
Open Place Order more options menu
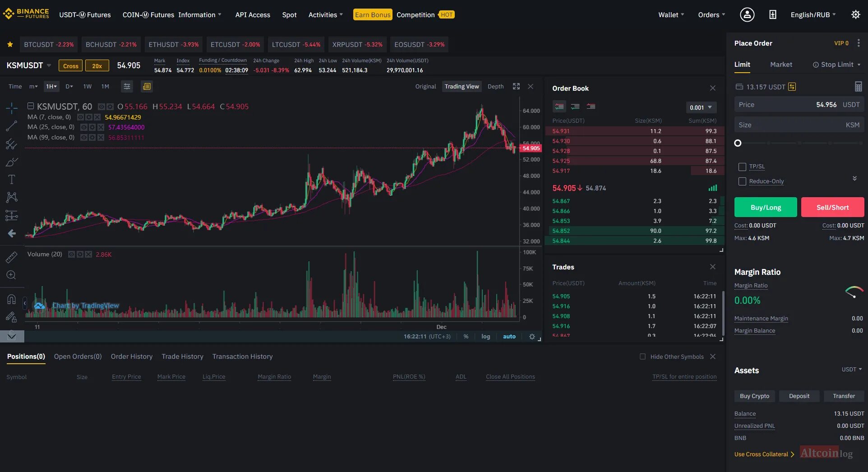[x=859, y=43]
